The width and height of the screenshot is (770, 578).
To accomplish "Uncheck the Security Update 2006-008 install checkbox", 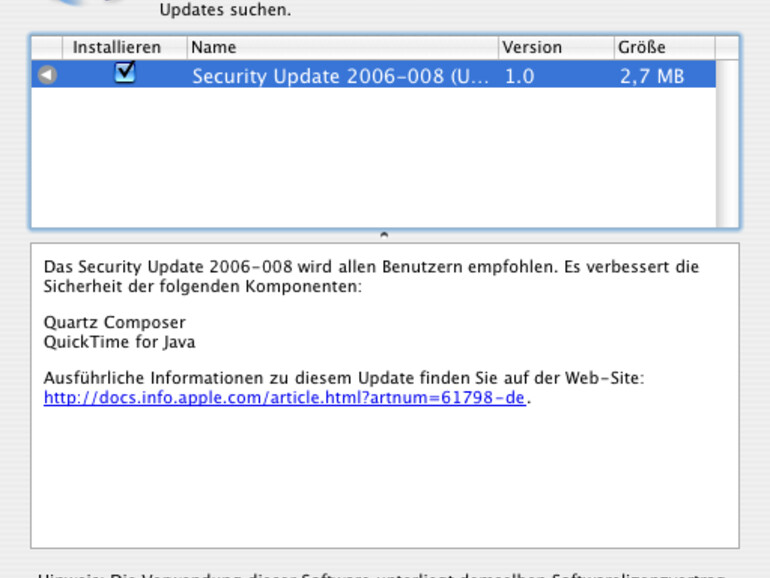I will [125, 73].
